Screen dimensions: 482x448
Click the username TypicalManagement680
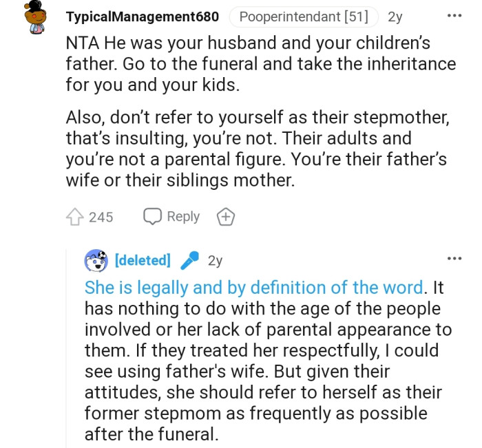tap(143, 17)
